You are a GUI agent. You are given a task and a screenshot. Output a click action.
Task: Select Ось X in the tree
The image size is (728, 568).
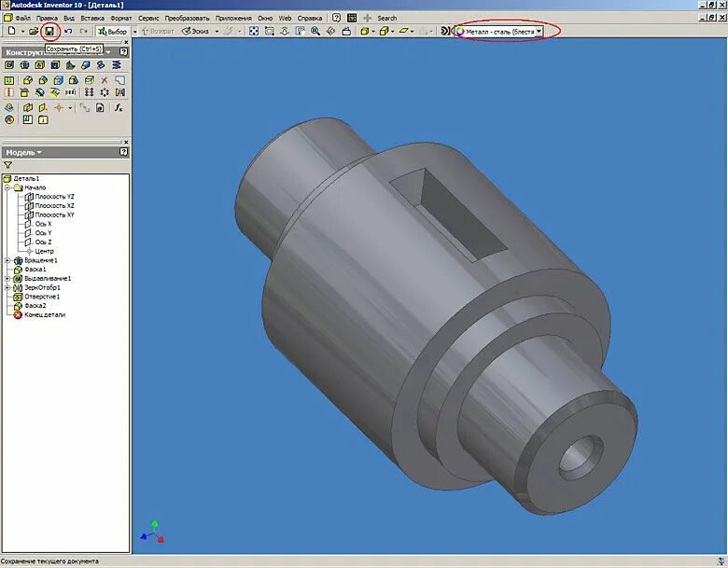(43, 224)
